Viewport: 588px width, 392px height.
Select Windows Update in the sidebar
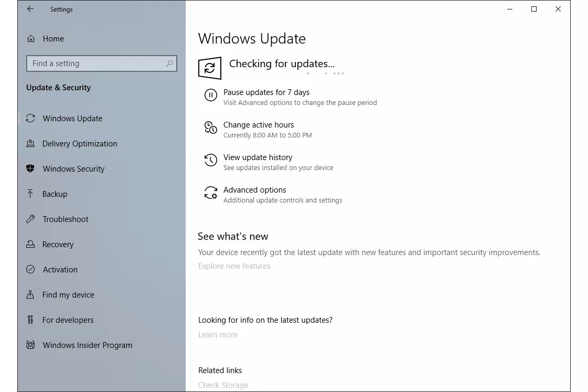point(72,119)
